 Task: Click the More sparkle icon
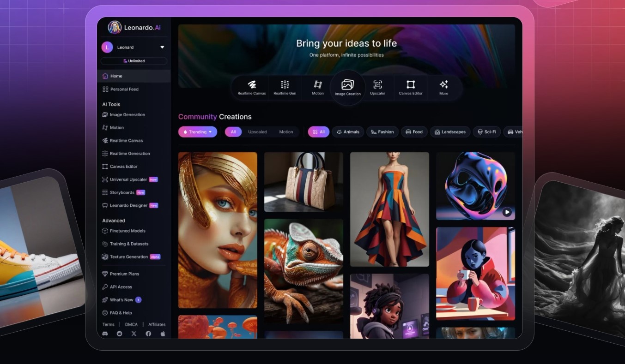tap(443, 87)
